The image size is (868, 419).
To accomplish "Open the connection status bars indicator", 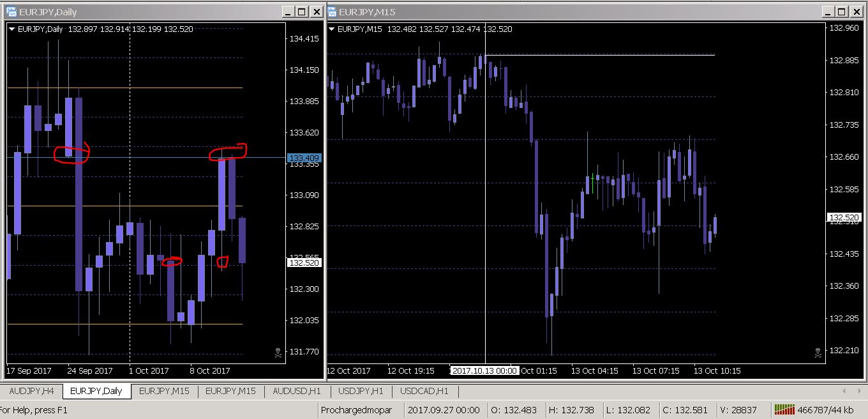I will (x=784, y=409).
